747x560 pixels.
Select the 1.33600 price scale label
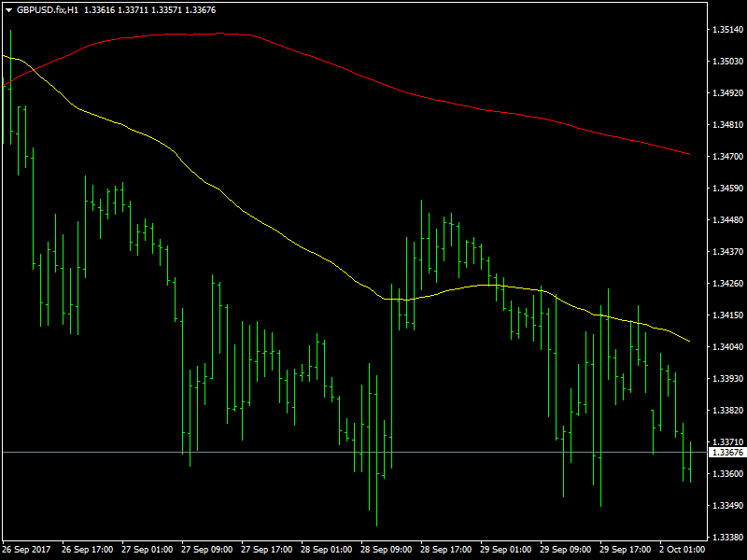coord(727,474)
